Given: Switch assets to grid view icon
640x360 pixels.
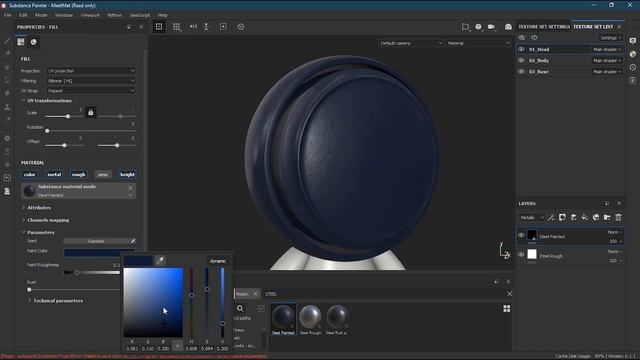Looking at the screenshot, I should 507,309.
